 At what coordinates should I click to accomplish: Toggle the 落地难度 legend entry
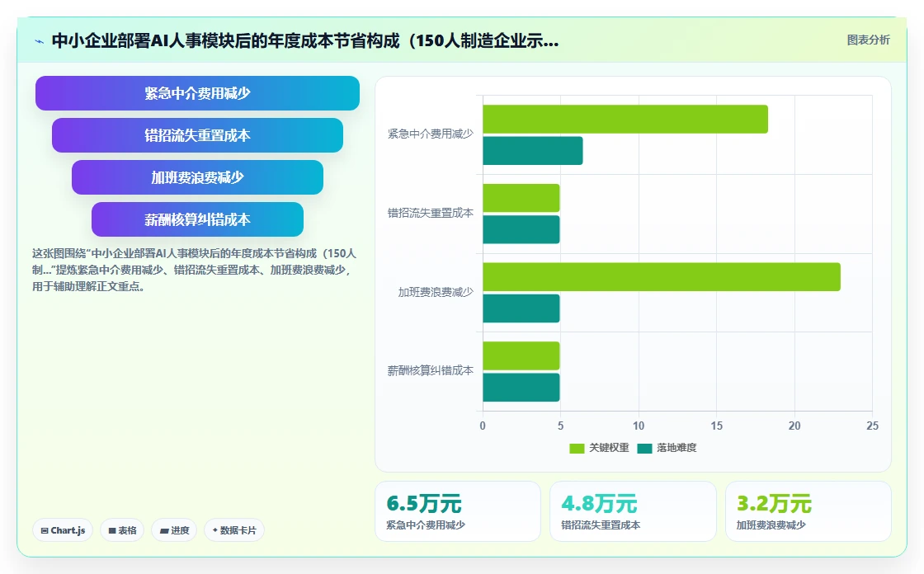(667, 448)
